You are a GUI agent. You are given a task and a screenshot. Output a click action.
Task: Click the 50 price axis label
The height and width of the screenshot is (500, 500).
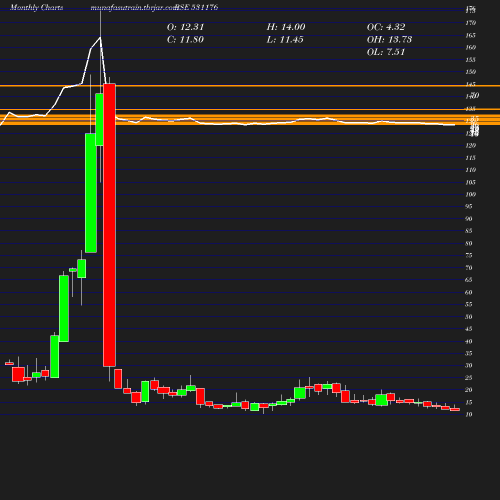pos(469,317)
